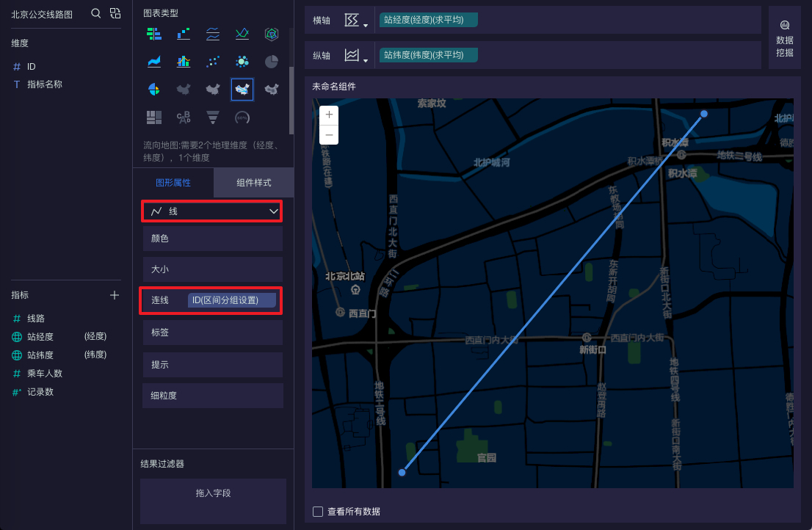Select the scatter plot chart icon
812x530 pixels.
pos(213,62)
